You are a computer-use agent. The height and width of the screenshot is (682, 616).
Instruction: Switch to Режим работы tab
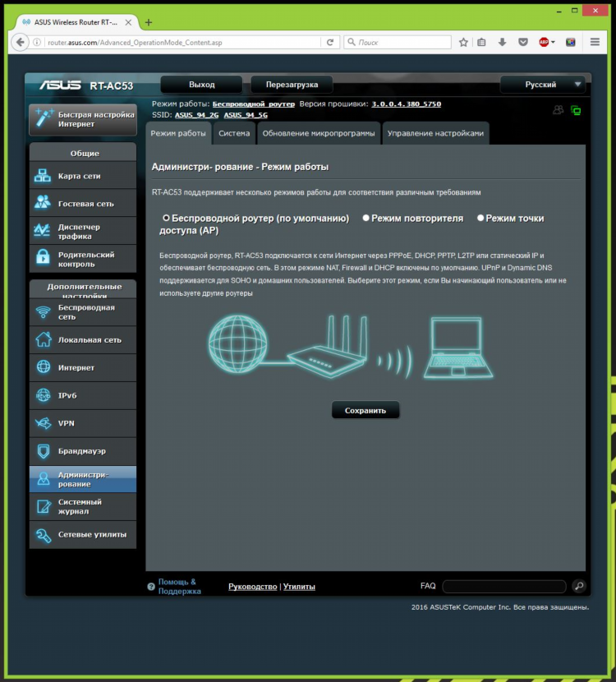tap(178, 133)
